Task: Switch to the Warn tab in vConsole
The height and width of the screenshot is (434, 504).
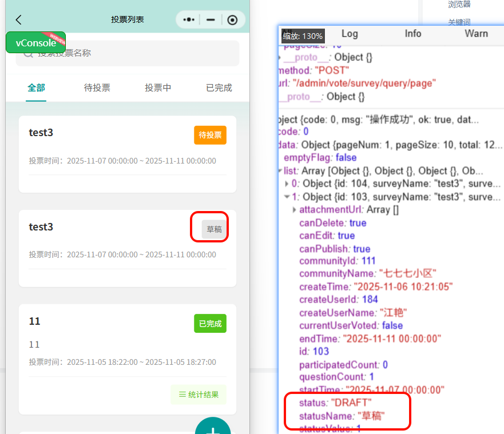Action: [x=475, y=34]
